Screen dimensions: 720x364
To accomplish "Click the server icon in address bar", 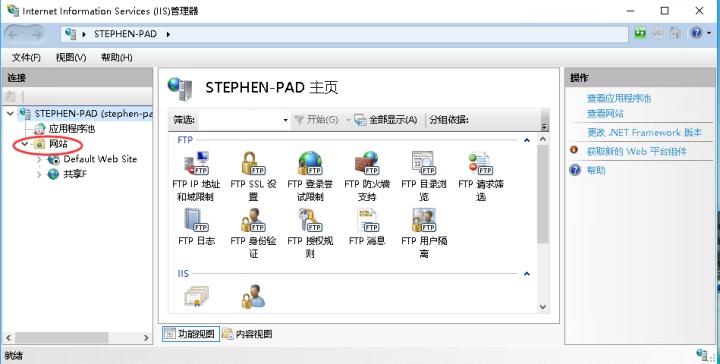I will click(x=71, y=34).
